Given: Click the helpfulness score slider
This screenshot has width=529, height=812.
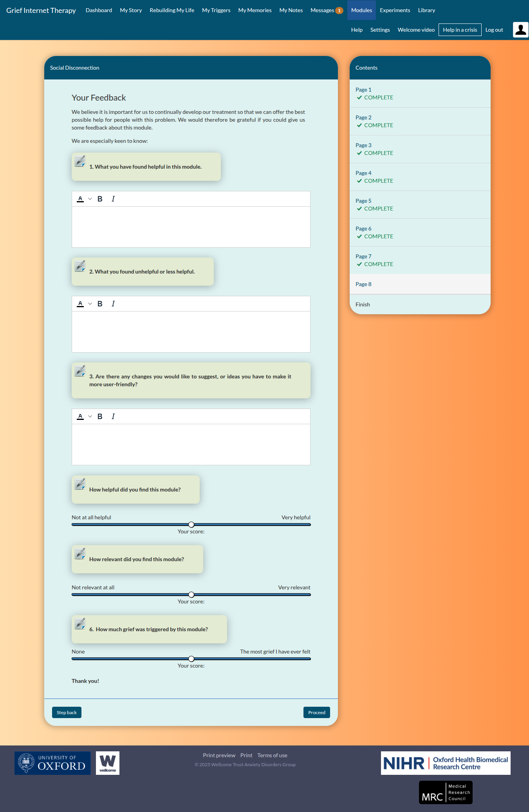Looking at the screenshot, I should coord(191,524).
